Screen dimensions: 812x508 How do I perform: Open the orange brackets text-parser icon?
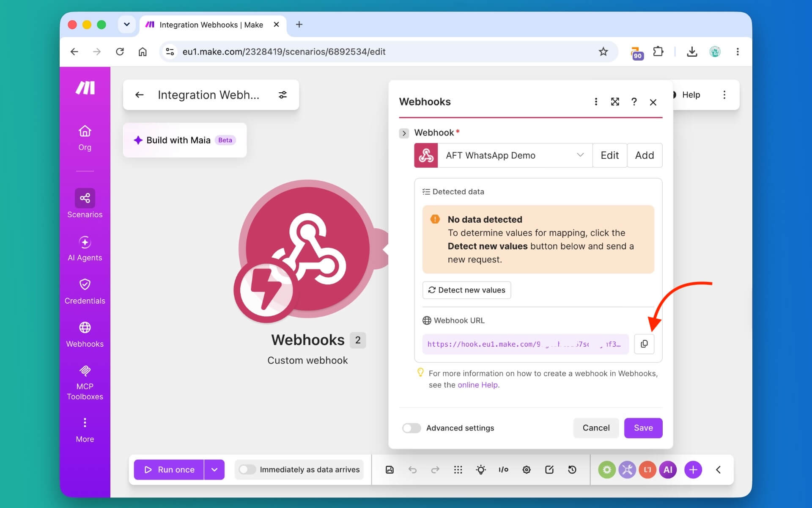(647, 469)
